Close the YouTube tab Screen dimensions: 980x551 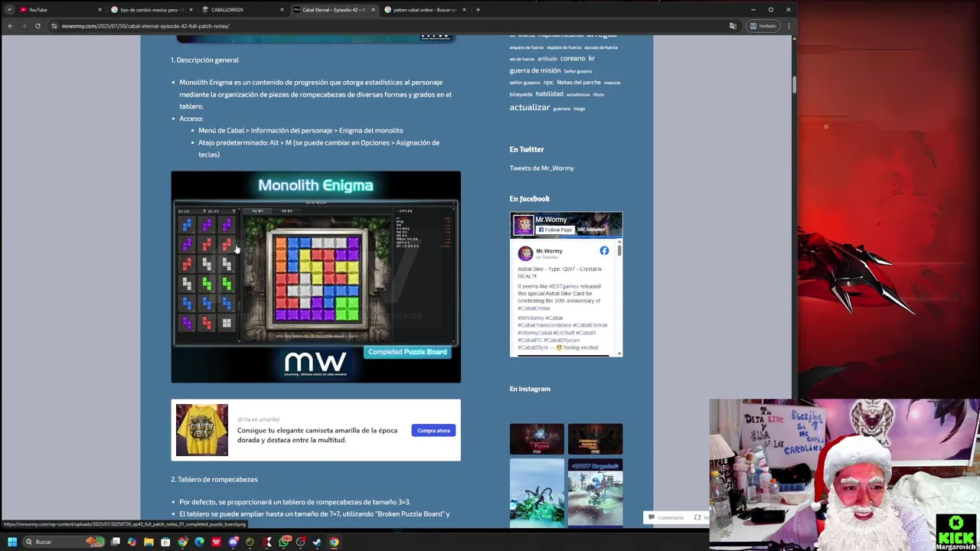pyautogui.click(x=100, y=10)
